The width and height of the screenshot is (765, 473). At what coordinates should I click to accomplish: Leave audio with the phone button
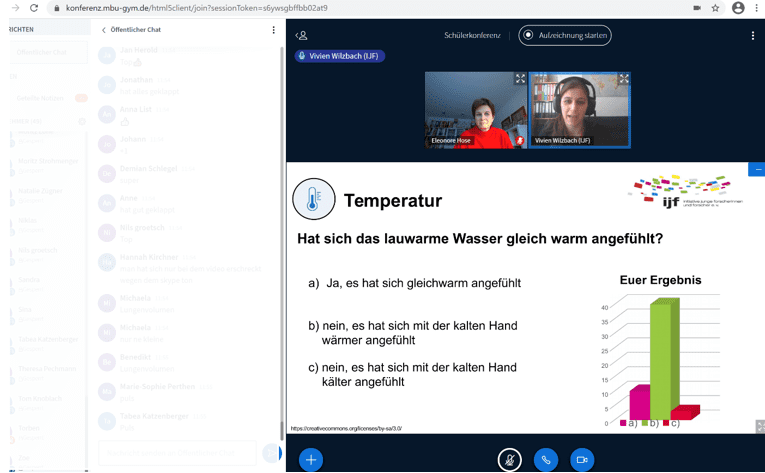pyautogui.click(x=546, y=459)
